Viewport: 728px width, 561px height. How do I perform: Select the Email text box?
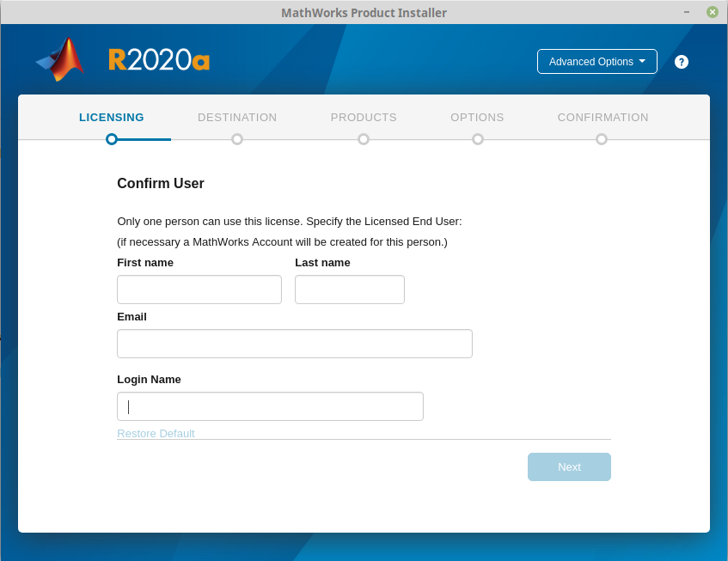click(294, 344)
